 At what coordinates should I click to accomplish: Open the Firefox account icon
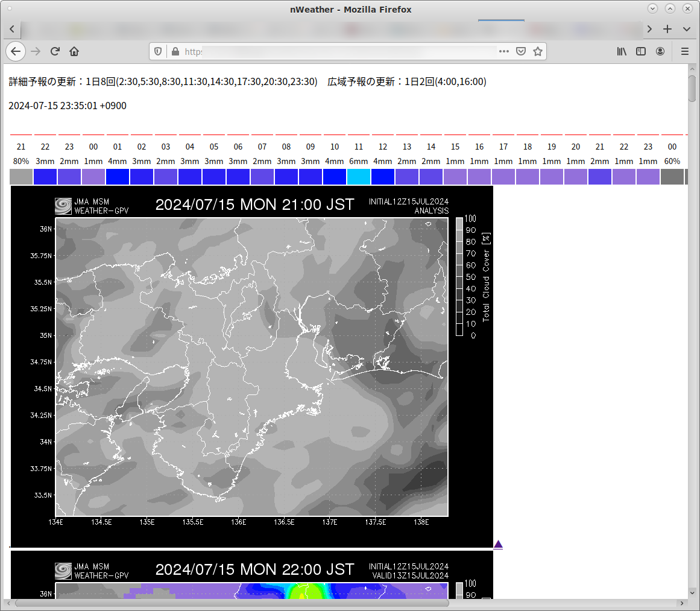pos(660,51)
